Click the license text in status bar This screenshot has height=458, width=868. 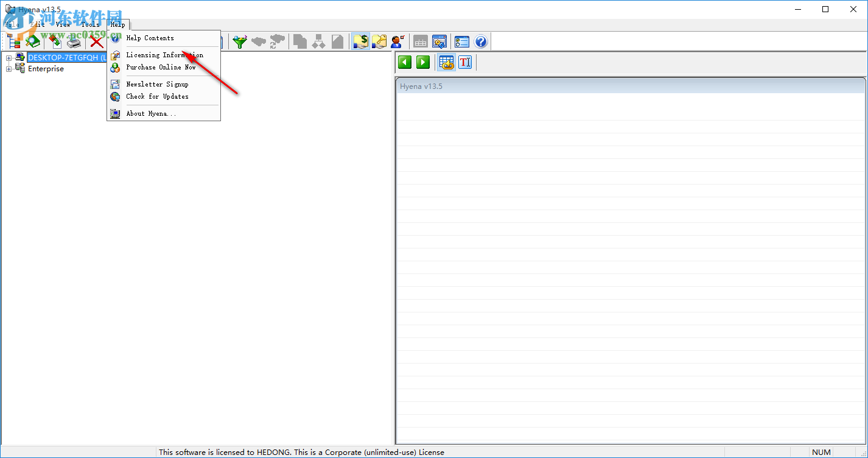301,452
